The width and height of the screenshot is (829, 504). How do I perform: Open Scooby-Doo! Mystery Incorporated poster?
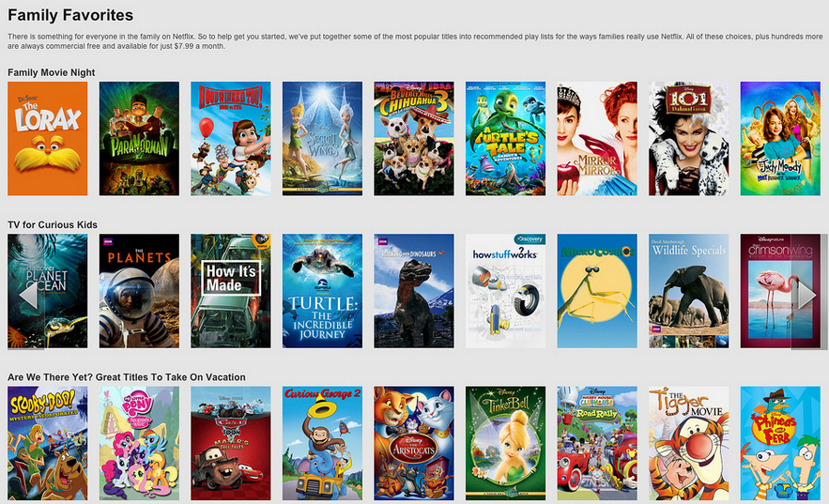point(48,443)
